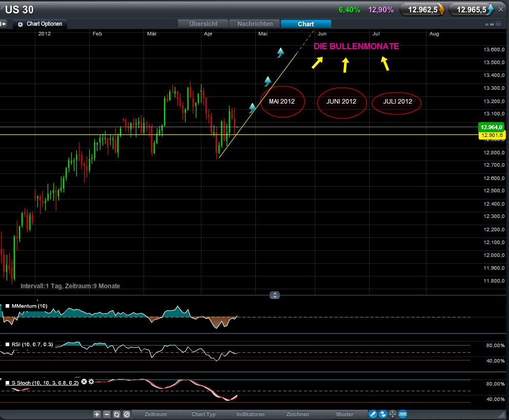509x420 pixels.
Task: Click the S Stoch indicator label
Action: pos(45,383)
